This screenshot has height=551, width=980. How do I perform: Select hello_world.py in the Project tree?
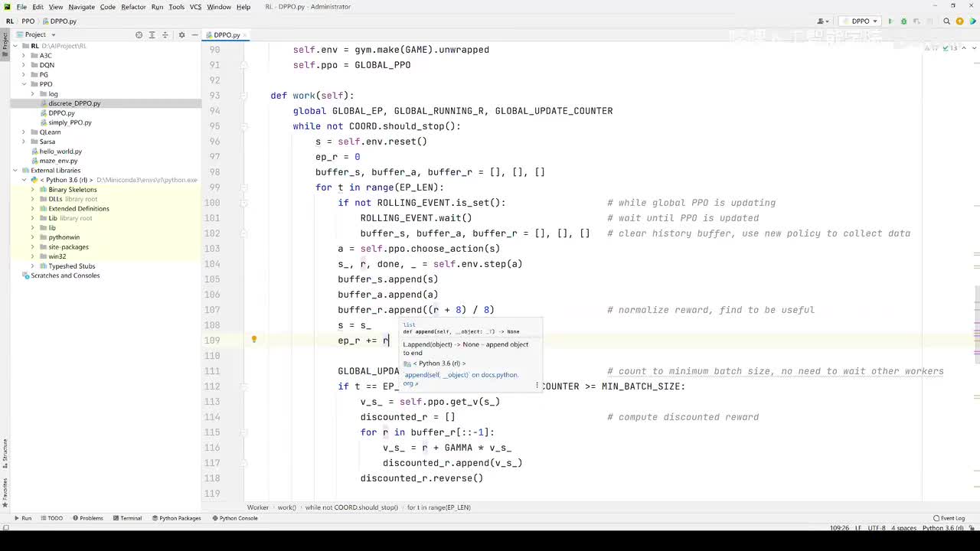click(60, 151)
